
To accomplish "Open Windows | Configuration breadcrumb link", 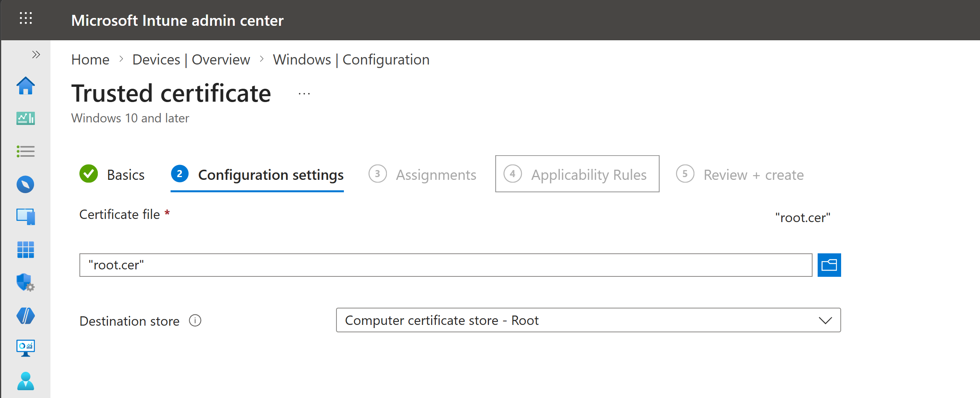I will click(351, 59).
